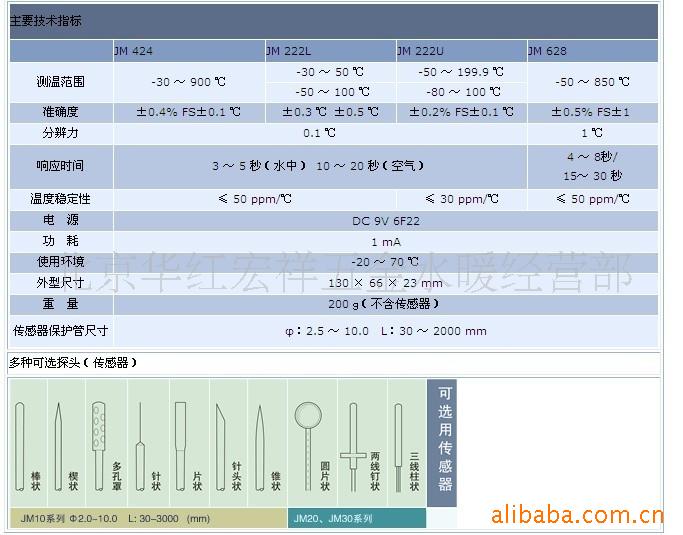The height and width of the screenshot is (535, 683).
Task: Click the 主要技术指标 header
Action: click(46, 20)
